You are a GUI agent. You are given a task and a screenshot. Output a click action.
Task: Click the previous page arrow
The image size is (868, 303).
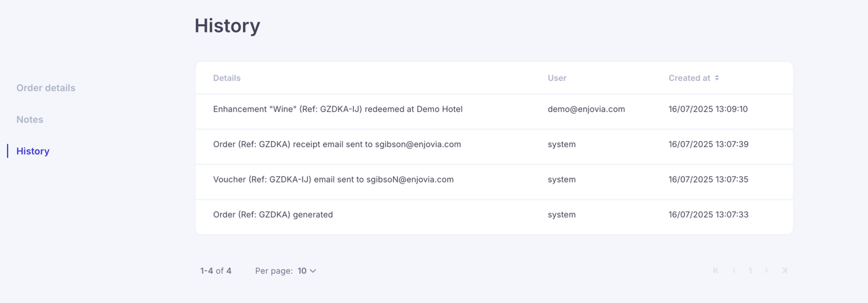[734, 271]
